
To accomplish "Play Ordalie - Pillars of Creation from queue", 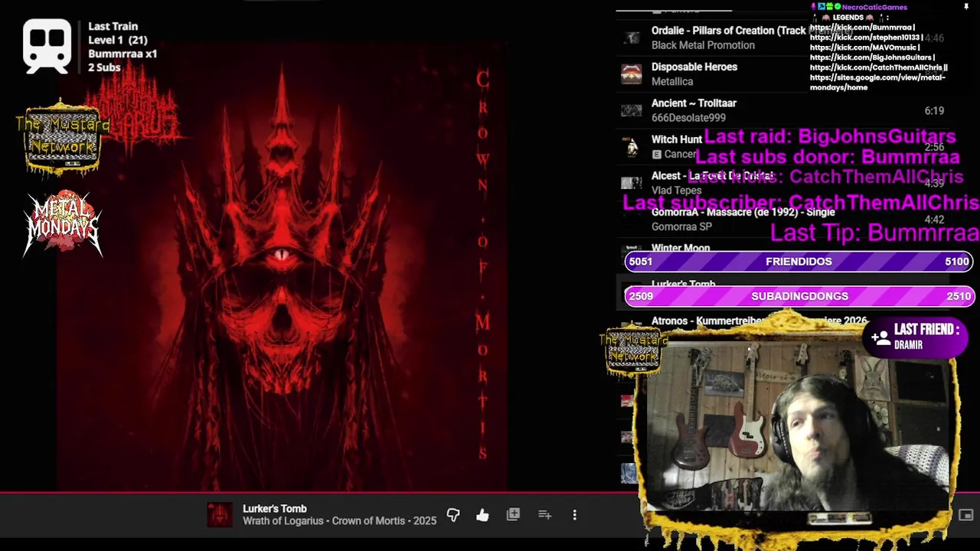I will pyautogui.click(x=728, y=31).
